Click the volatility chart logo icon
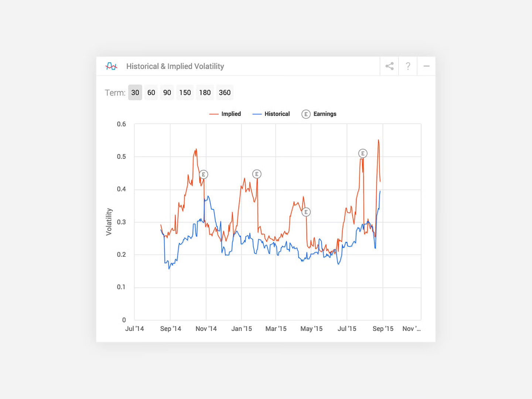Screen dimensions: 532x399 click(x=111, y=66)
